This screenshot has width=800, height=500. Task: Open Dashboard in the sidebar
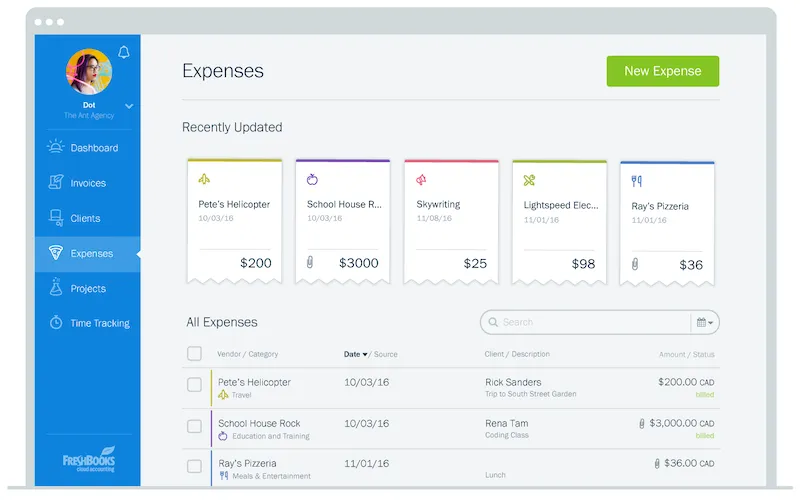[93, 148]
